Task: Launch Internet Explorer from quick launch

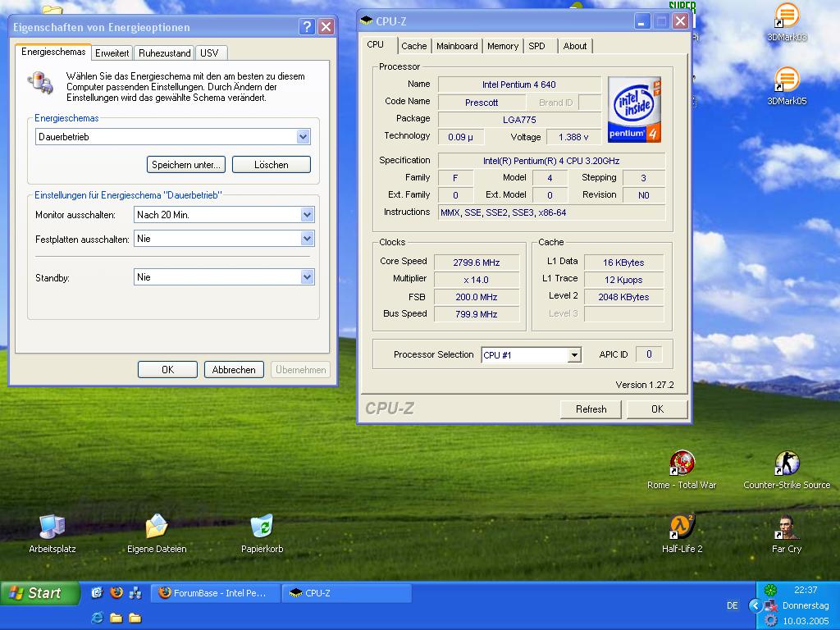Action: coord(97,618)
